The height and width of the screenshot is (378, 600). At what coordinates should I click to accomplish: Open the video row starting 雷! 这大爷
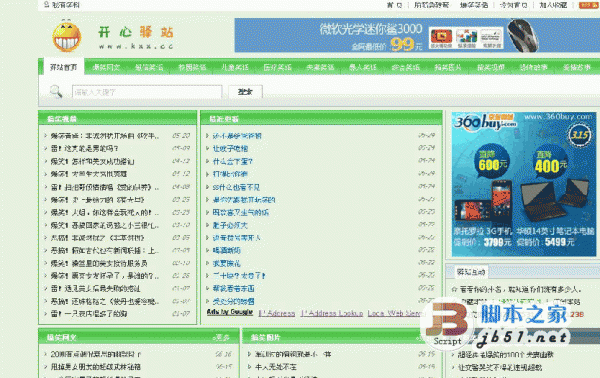[x=85, y=148]
